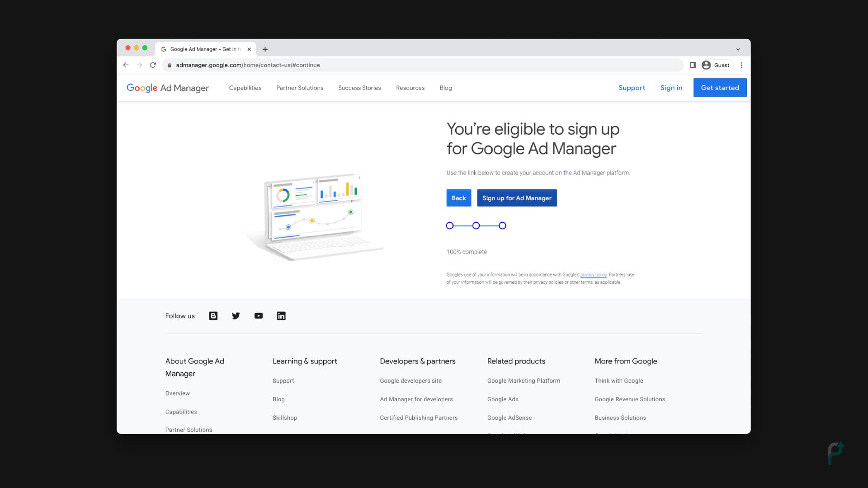Click the Blog icon in Follow us section
This screenshot has width=868, height=488.
click(x=213, y=315)
